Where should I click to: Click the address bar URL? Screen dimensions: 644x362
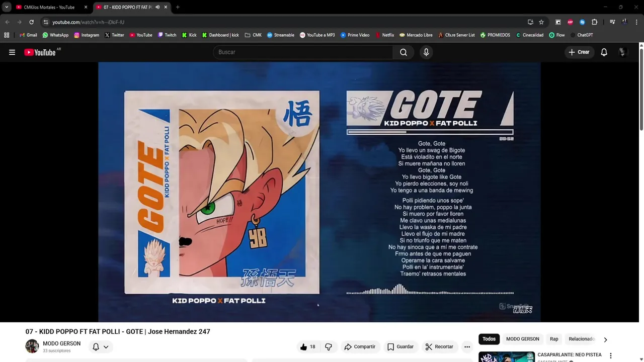click(x=89, y=22)
